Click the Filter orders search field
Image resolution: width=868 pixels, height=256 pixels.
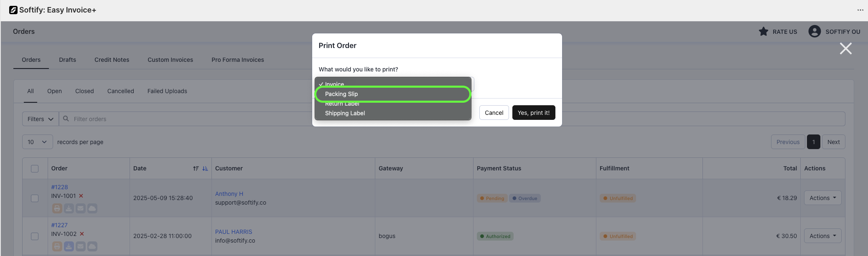pos(188,119)
